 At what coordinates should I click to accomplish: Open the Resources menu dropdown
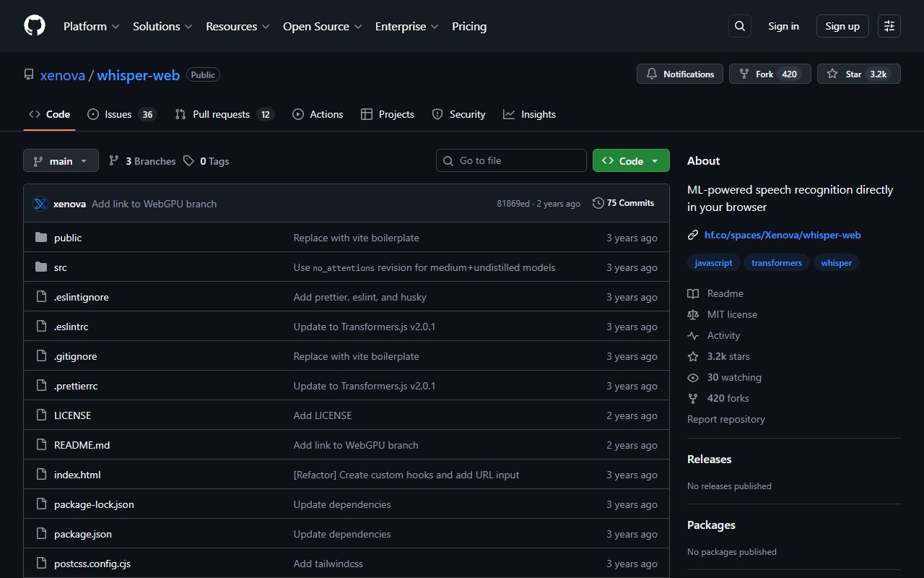click(x=237, y=26)
